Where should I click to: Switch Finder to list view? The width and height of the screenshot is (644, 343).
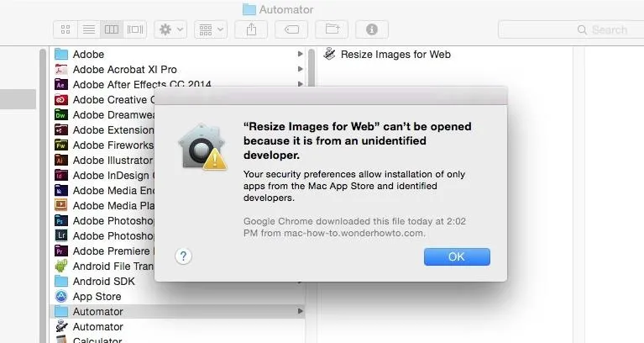(x=89, y=29)
